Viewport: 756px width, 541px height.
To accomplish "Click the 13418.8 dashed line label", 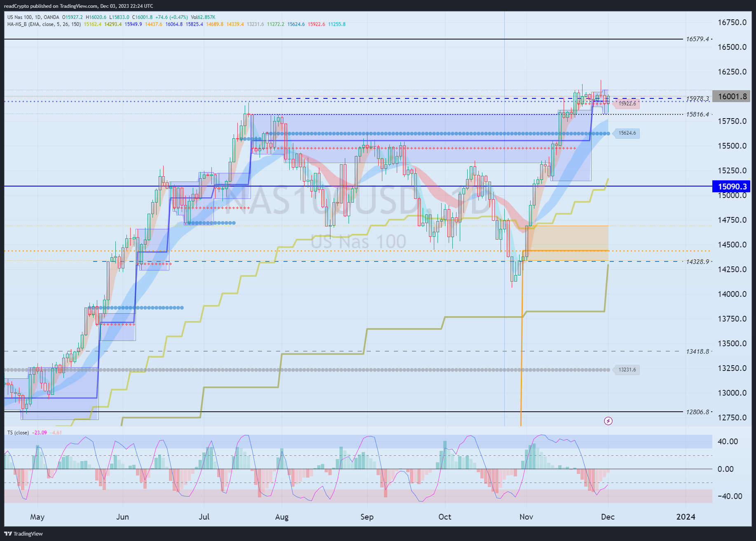I will click(x=697, y=352).
